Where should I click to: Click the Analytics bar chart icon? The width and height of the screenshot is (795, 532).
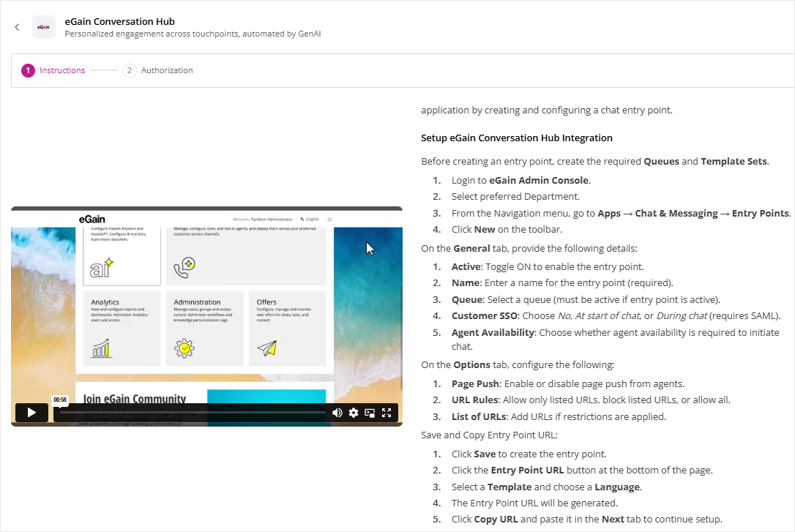coord(101,348)
